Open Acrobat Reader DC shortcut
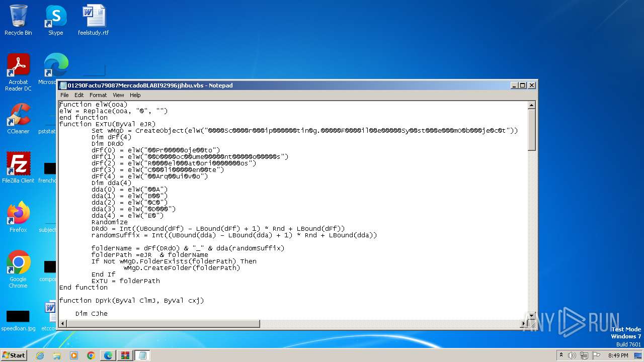 18,72
